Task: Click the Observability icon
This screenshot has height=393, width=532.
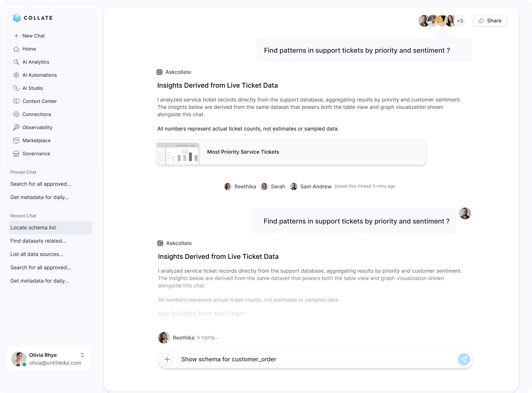Action: click(x=16, y=127)
